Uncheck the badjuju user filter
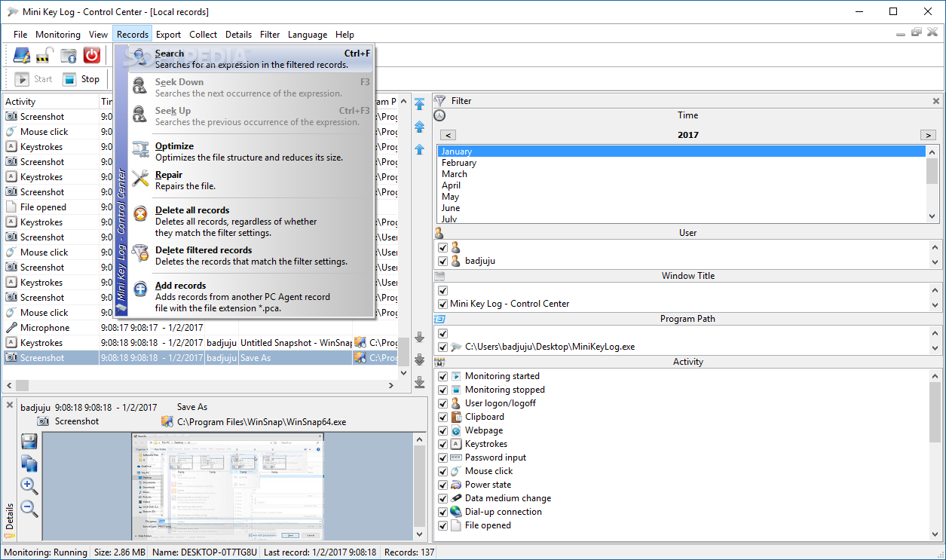The height and width of the screenshot is (560, 946). 443,262
